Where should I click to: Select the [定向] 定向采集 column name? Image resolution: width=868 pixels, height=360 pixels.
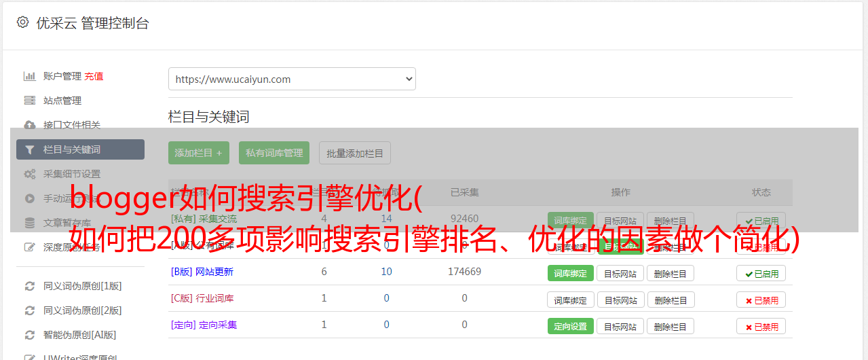(x=204, y=325)
